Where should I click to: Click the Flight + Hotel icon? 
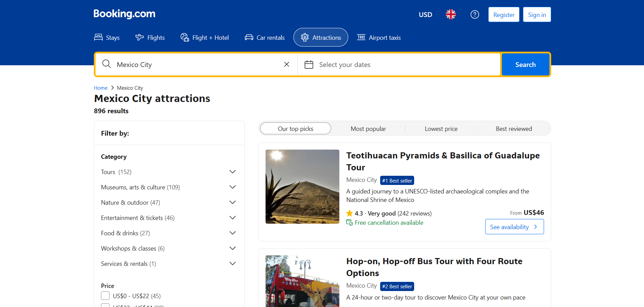[x=185, y=37]
